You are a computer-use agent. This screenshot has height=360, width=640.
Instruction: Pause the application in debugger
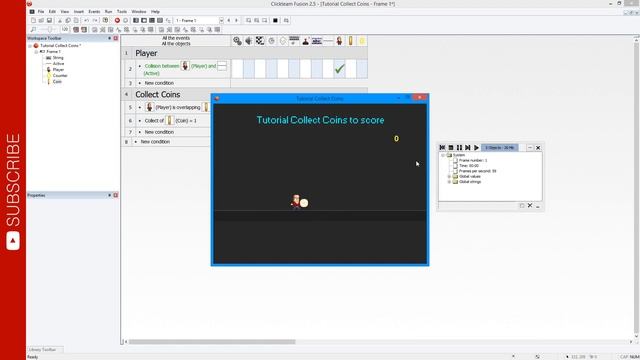coord(459,147)
